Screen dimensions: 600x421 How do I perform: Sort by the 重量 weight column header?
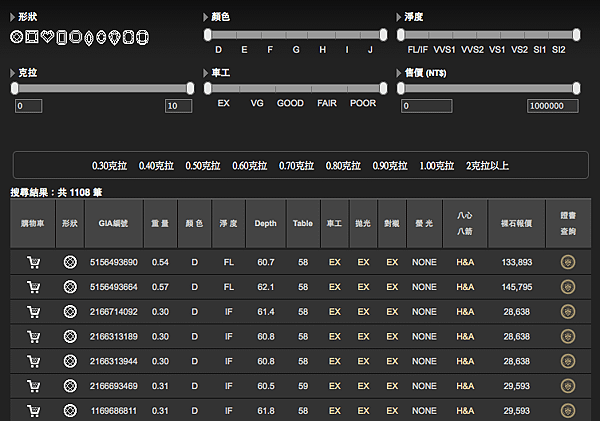160,224
